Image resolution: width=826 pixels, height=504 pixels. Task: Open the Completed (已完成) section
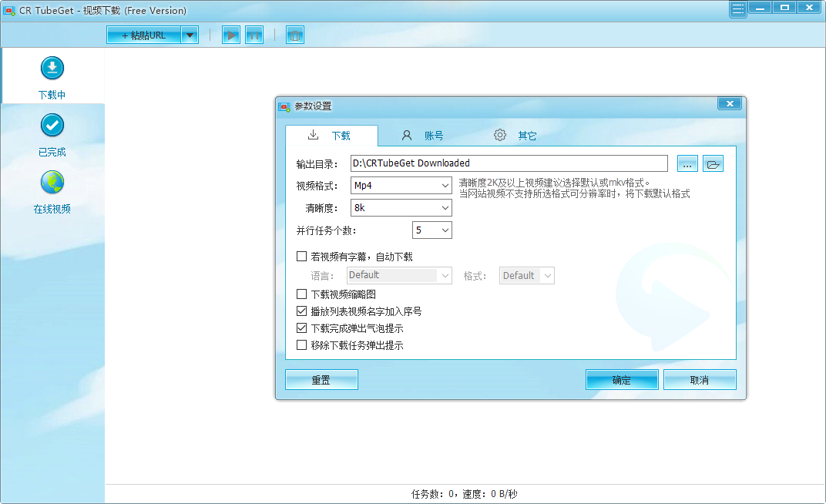point(52,135)
